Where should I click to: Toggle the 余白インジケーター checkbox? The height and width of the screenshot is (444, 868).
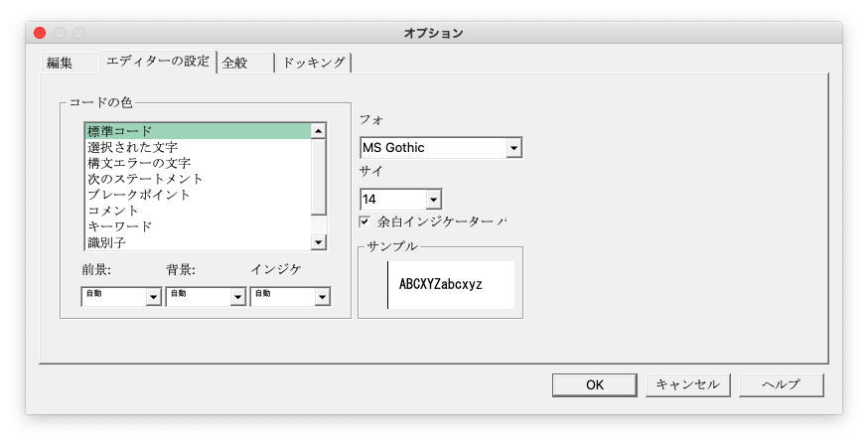[x=364, y=222]
